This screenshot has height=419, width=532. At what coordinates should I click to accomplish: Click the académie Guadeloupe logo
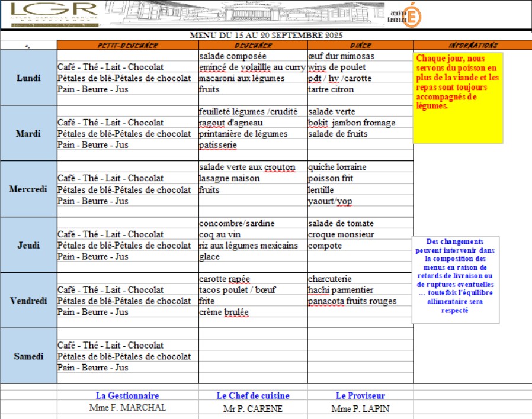406,16
